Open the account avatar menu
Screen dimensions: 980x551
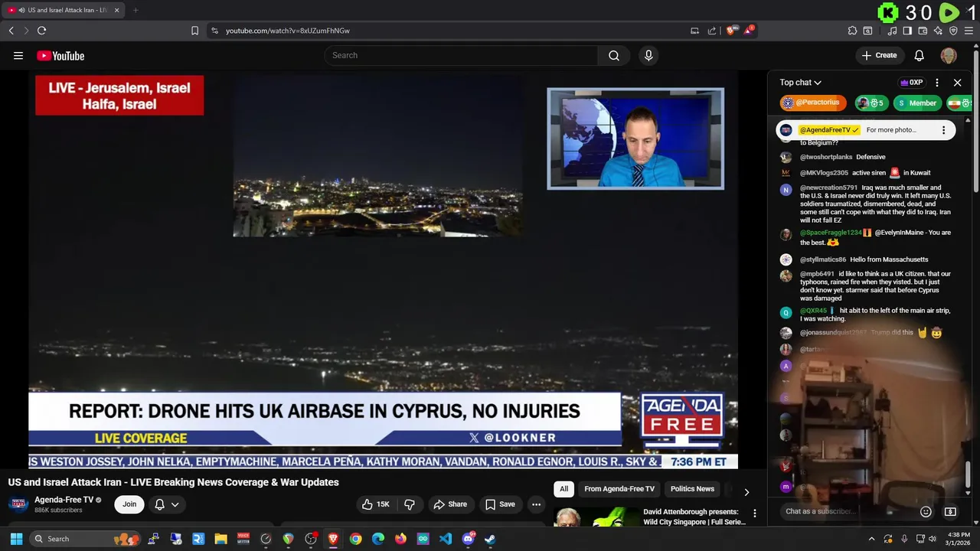pyautogui.click(x=949, y=55)
